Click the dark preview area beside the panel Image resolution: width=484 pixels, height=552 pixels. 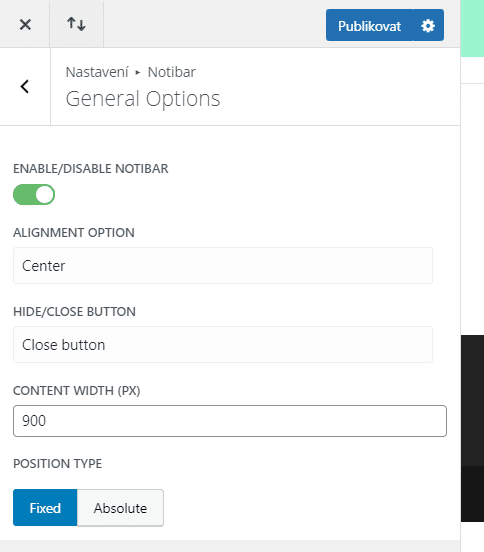(472, 428)
